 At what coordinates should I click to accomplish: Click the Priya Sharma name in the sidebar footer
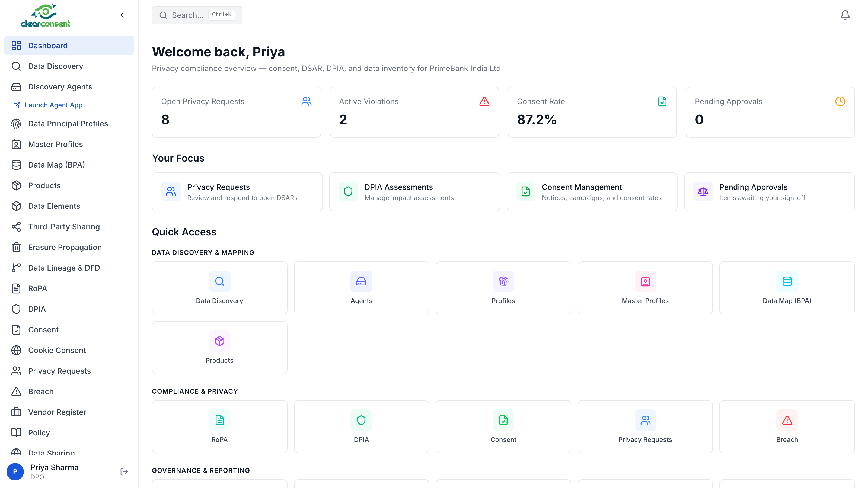click(54, 467)
